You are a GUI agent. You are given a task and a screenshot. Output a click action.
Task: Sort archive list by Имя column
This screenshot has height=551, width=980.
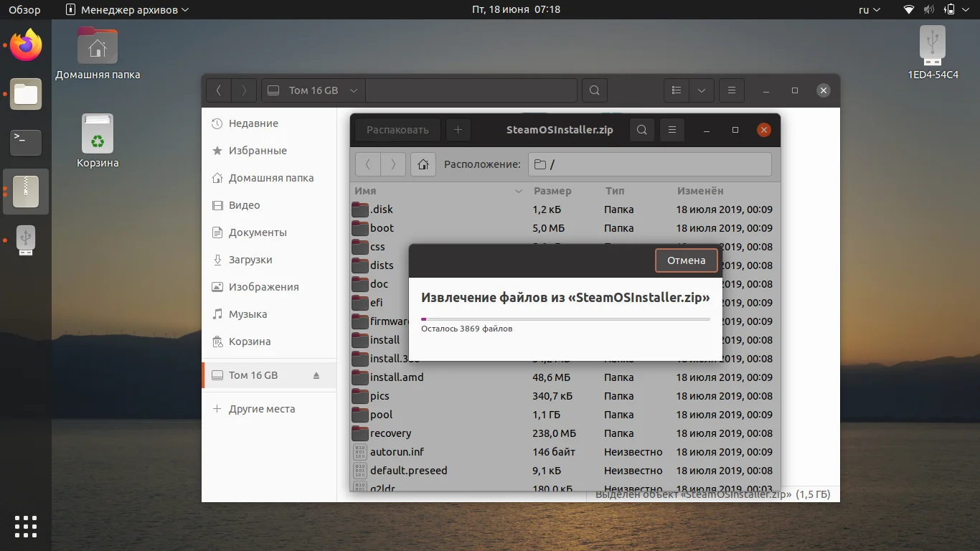pos(439,191)
